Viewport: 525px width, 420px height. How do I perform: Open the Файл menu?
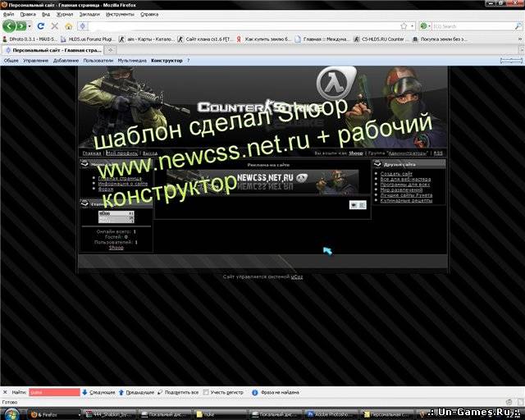pos(8,15)
